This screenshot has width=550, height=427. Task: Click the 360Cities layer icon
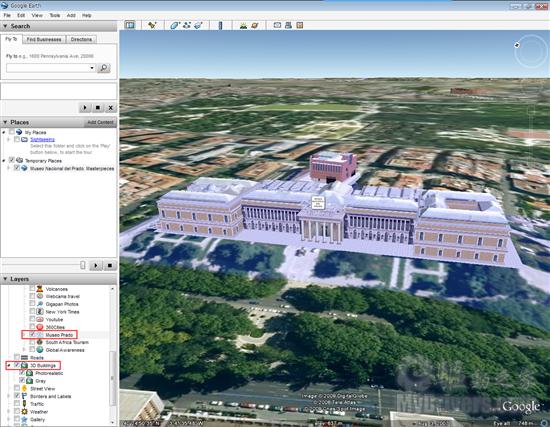(40, 327)
